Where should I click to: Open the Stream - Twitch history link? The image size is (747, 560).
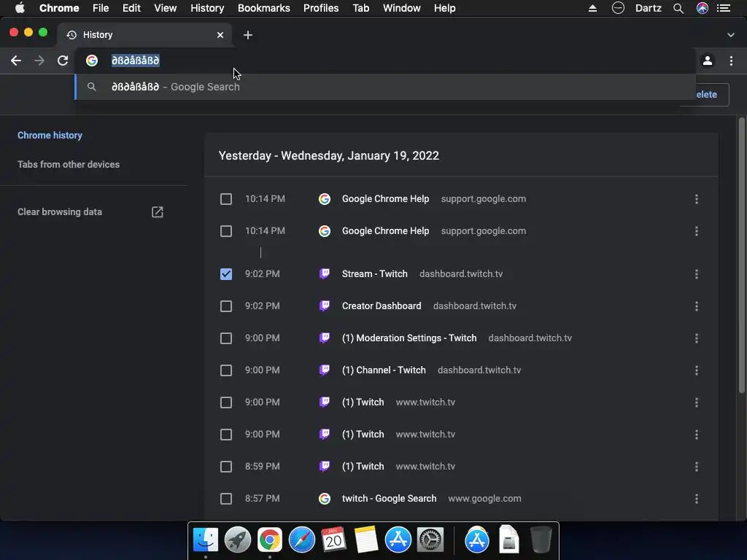tap(374, 274)
